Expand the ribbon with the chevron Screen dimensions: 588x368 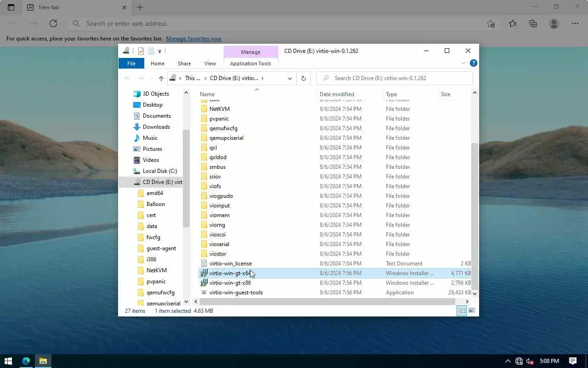point(464,63)
